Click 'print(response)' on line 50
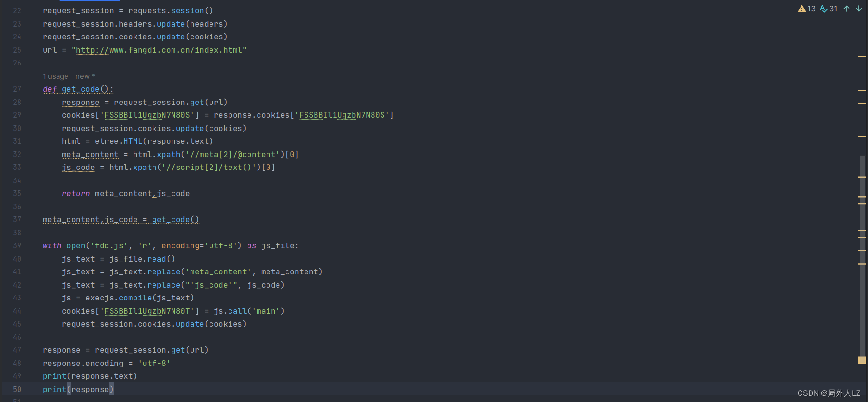The width and height of the screenshot is (868, 402). pyautogui.click(x=78, y=390)
